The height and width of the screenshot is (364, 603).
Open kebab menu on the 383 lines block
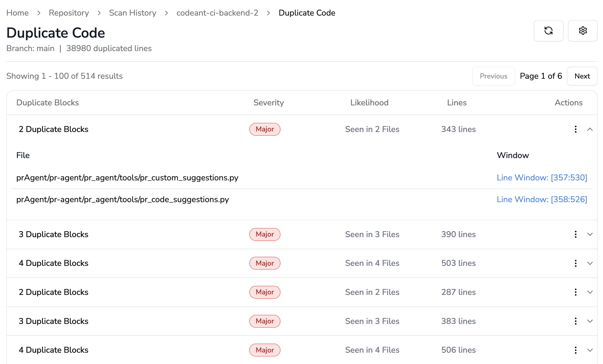tap(576, 321)
